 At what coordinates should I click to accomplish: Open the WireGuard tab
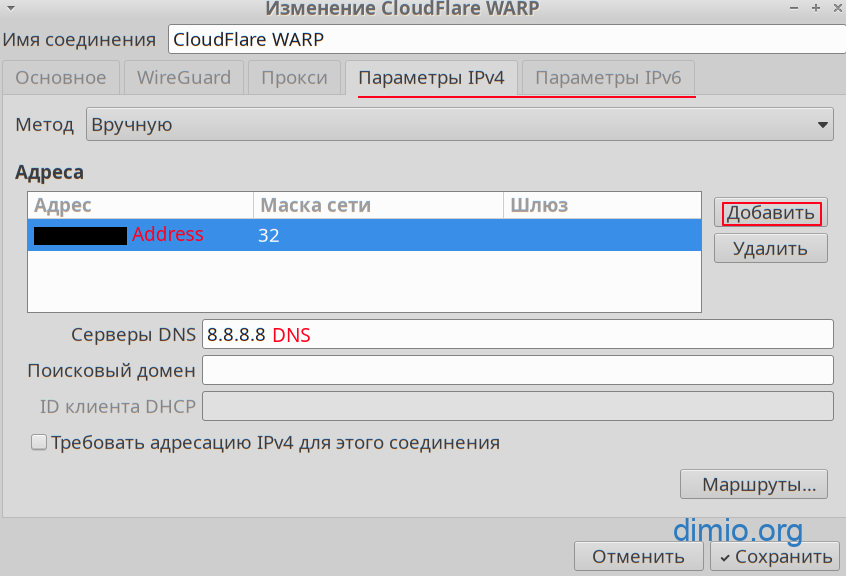click(183, 78)
